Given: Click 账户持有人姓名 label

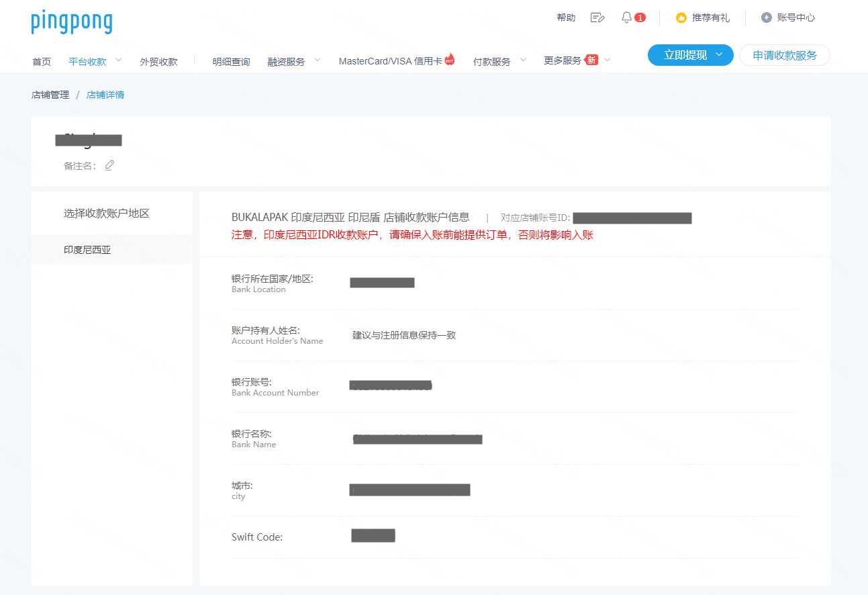Looking at the screenshot, I should [266, 330].
